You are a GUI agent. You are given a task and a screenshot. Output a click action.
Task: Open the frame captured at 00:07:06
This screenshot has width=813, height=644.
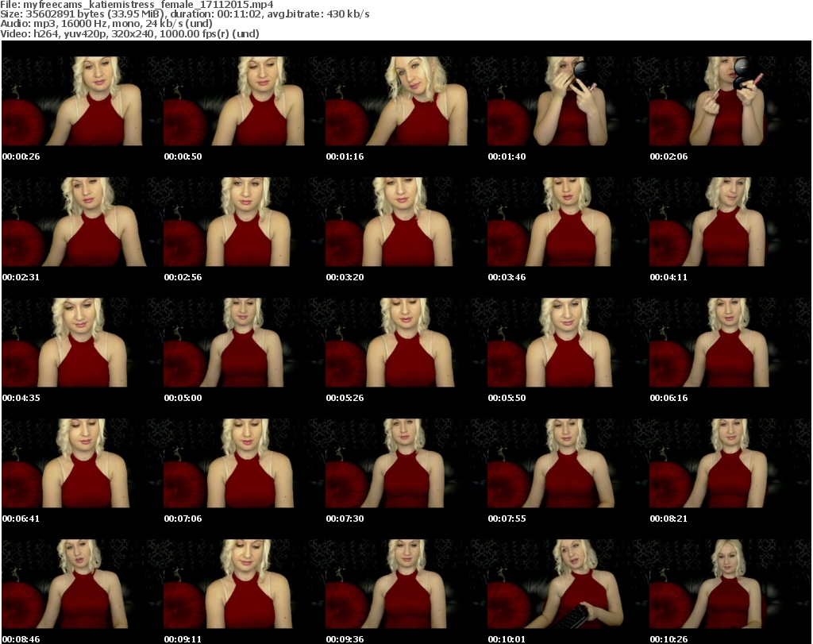click(245, 464)
